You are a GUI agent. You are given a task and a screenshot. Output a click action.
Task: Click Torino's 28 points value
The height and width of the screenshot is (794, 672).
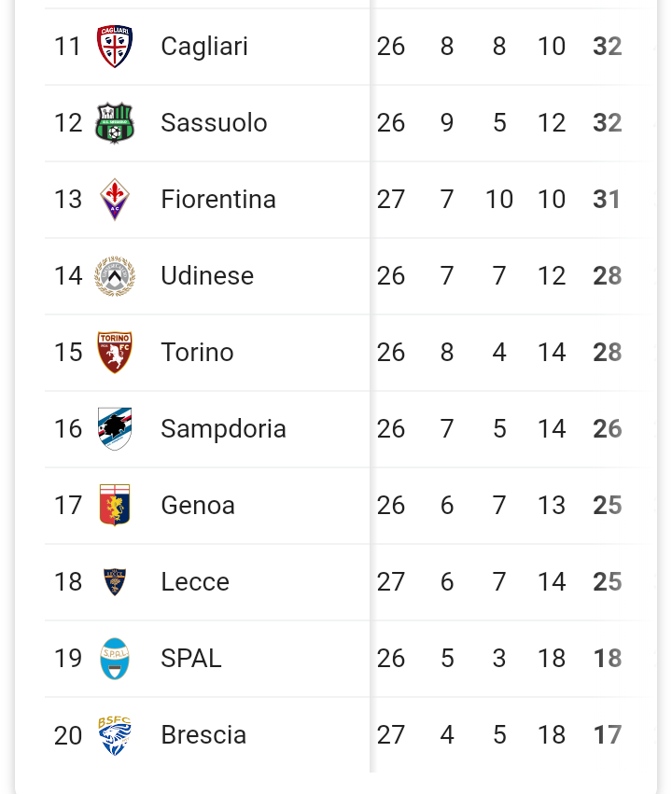(607, 352)
